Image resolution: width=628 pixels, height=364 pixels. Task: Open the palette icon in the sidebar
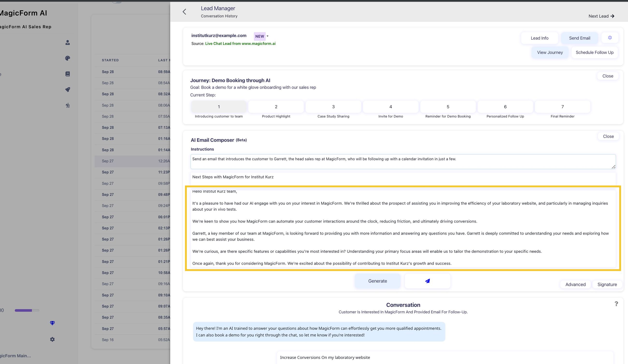[x=68, y=58]
